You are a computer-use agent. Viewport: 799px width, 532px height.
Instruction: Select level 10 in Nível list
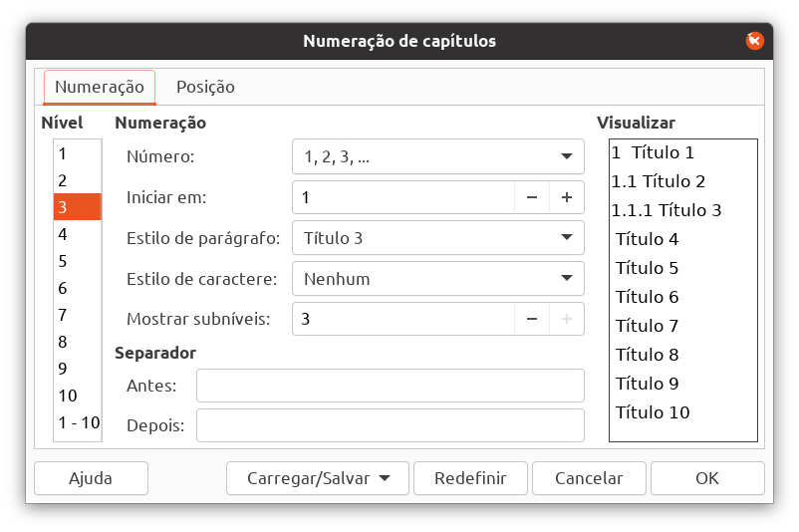(x=78, y=396)
